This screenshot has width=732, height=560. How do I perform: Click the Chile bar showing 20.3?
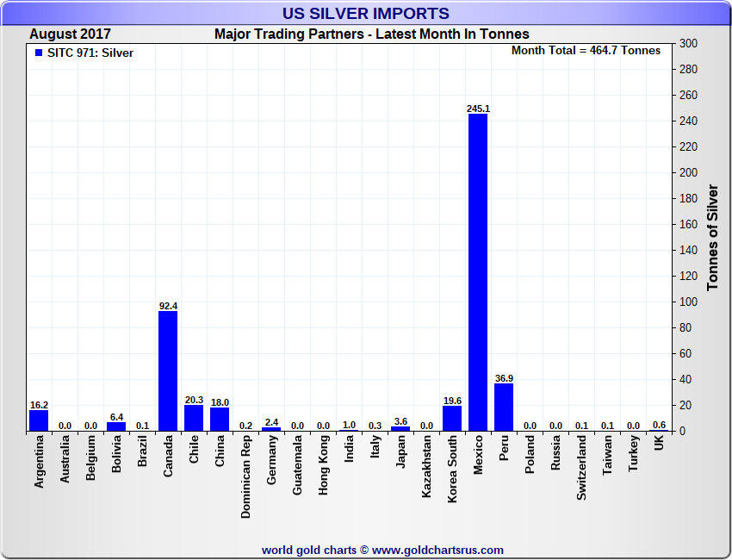[194, 418]
